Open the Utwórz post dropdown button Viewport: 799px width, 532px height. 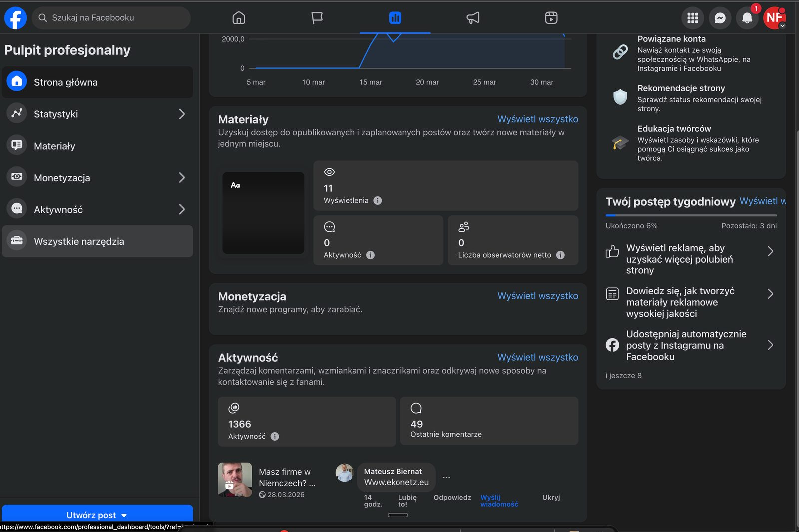[97, 515]
